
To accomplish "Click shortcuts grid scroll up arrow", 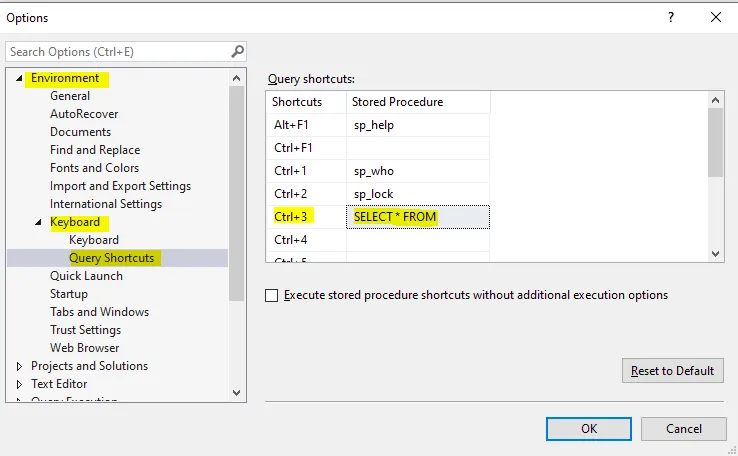I will click(x=715, y=100).
